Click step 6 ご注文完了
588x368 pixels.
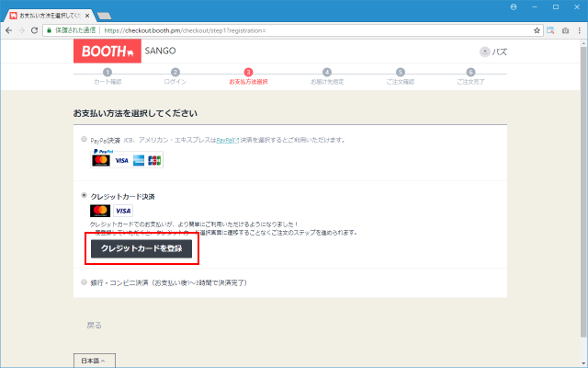pyautogui.click(x=470, y=76)
